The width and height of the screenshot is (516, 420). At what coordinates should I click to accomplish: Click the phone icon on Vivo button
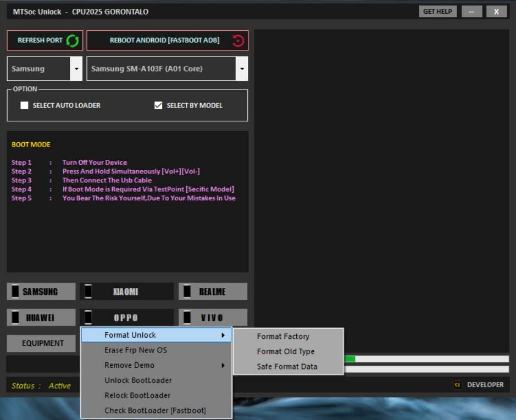pos(187,317)
